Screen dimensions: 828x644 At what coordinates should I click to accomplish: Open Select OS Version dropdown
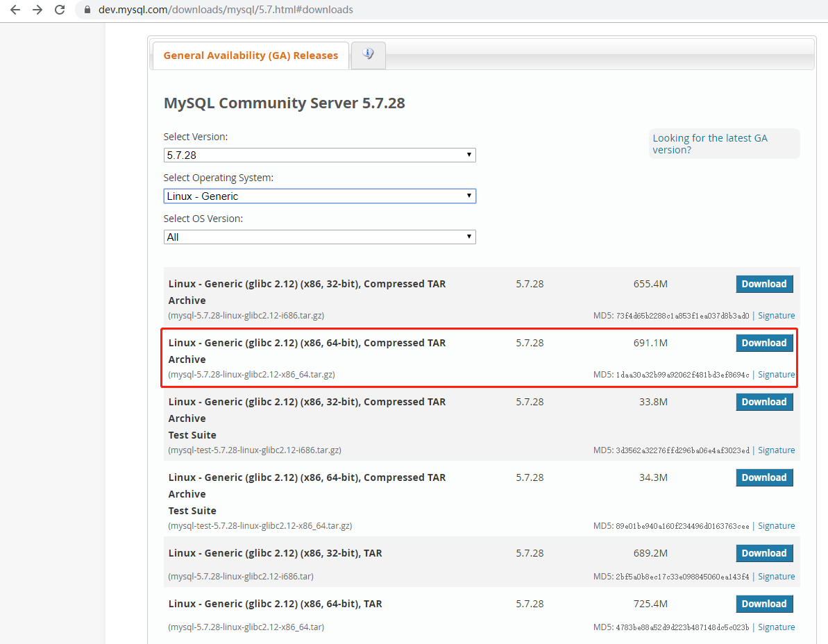click(319, 237)
